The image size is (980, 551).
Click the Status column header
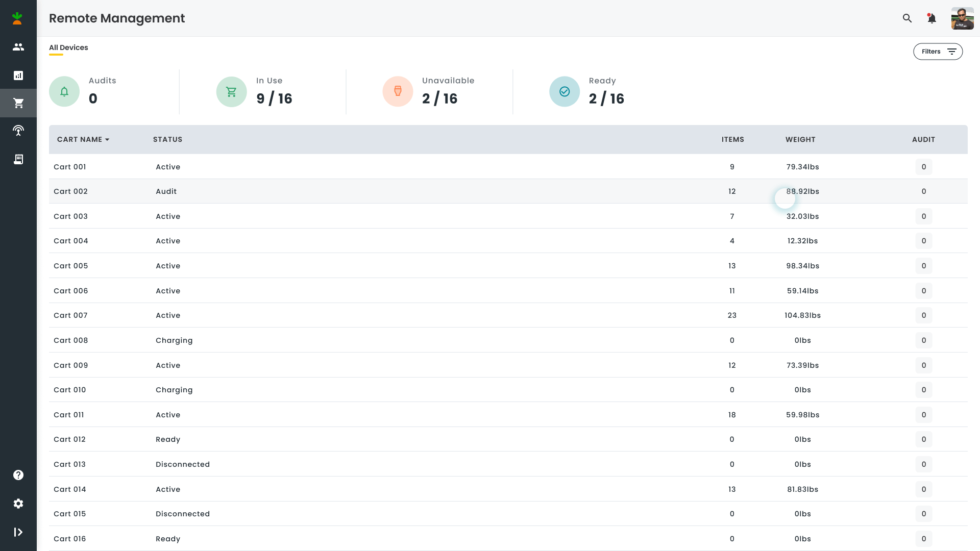coord(167,139)
